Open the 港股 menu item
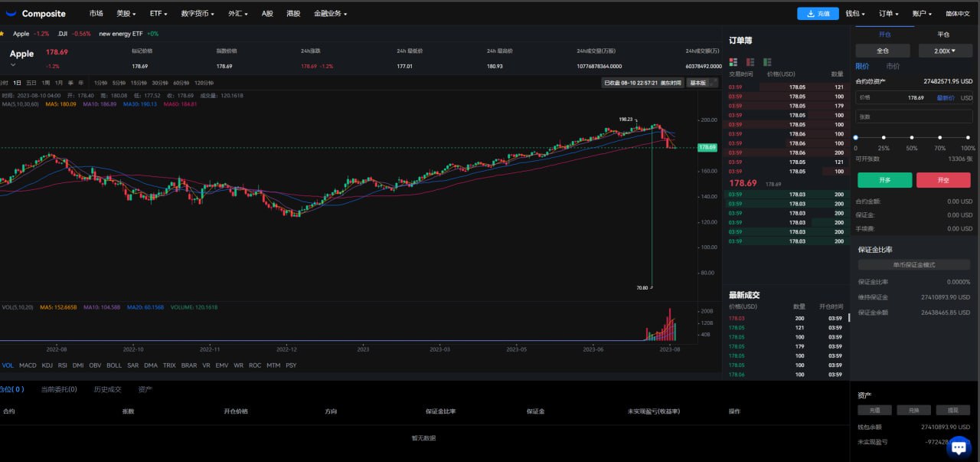The height and width of the screenshot is (462, 980). (x=293, y=14)
